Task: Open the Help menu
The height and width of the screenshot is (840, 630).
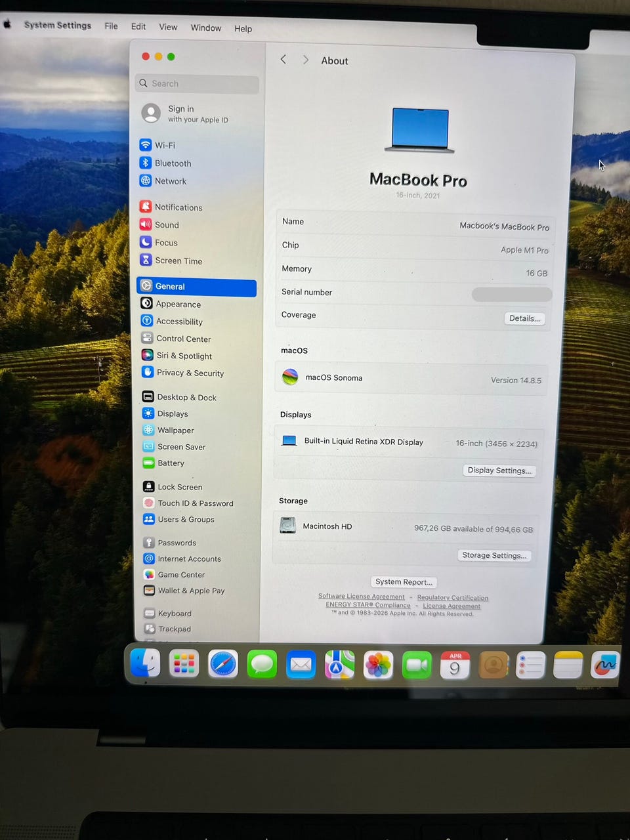Action: point(243,28)
